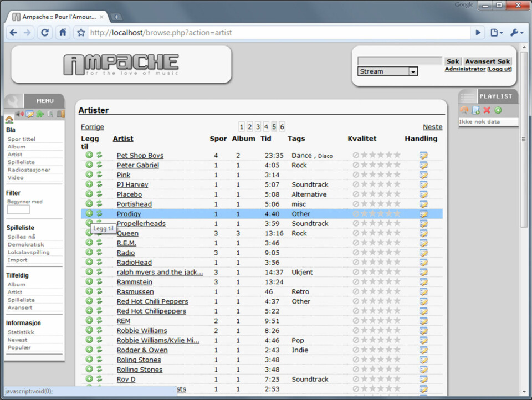The width and height of the screenshot is (532, 400).
Task: Rate Placebo one star
Action: click(364, 194)
